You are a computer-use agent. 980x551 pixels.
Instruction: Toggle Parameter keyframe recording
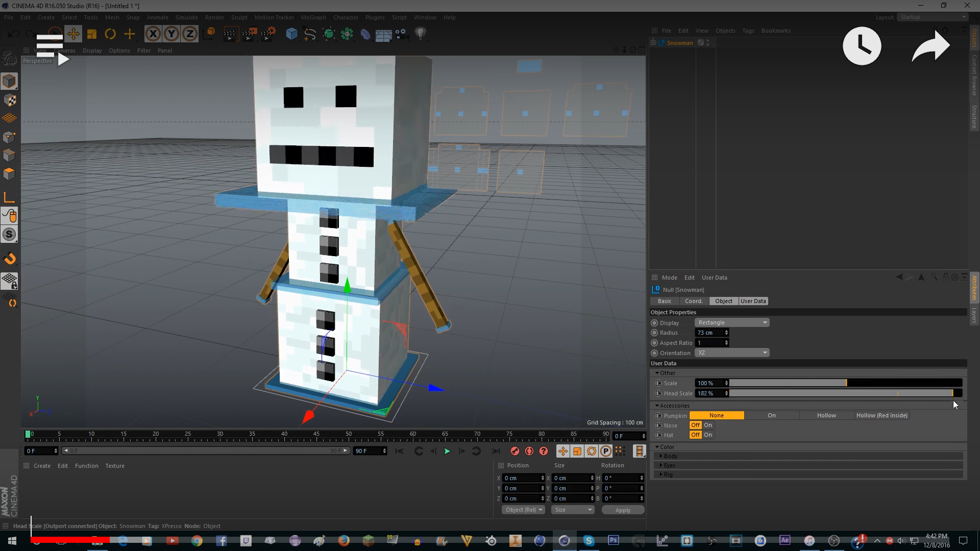coord(606,451)
